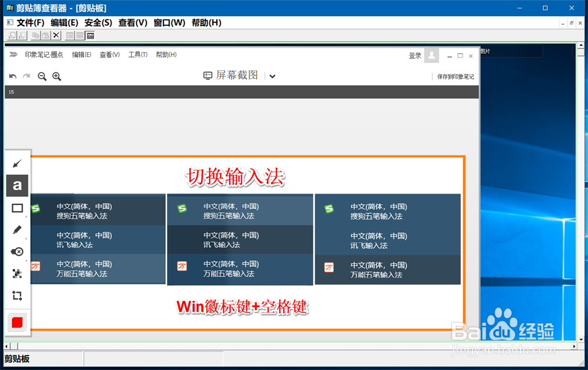Open 窗口(W) menu
Viewport: 588px width, 370px height.
pos(169,23)
